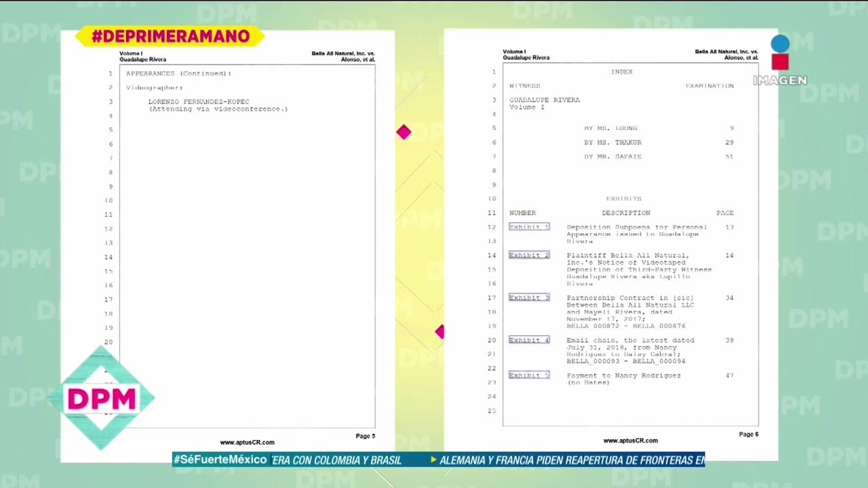This screenshot has width=868, height=488.
Task: Select the BELLA_000093 - BELLA_000094 line
Action: click(x=626, y=362)
